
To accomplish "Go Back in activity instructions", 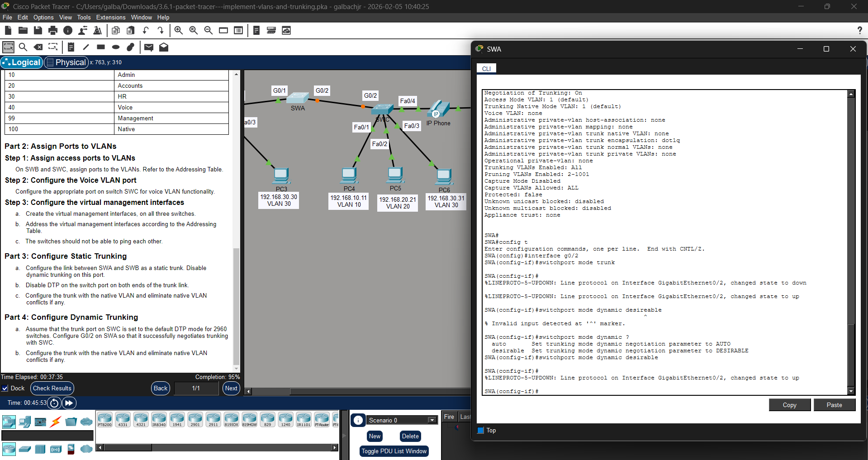I will (x=161, y=388).
